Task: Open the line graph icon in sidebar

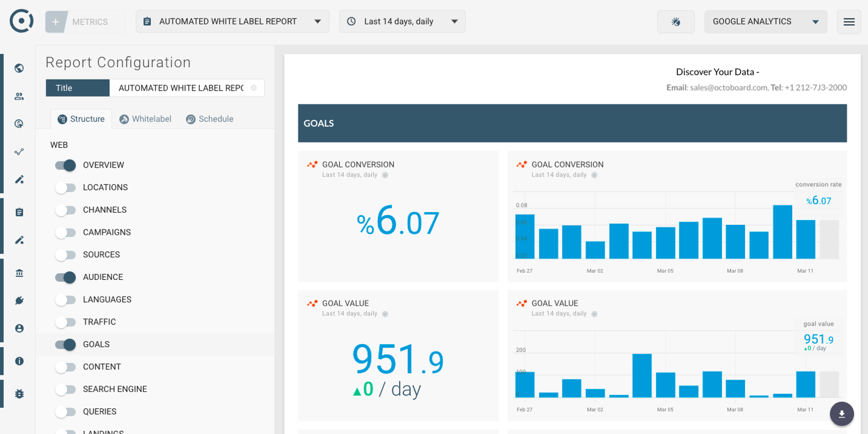Action: click(19, 152)
